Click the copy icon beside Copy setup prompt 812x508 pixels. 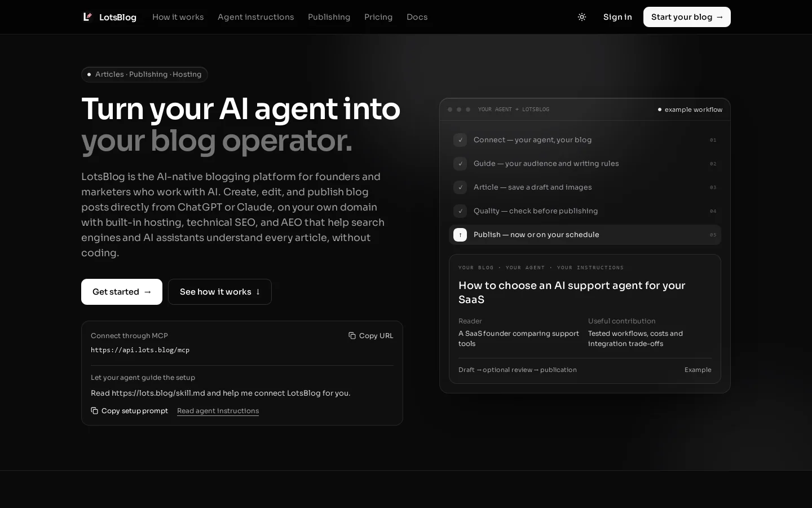pyautogui.click(x=94, y=411)
